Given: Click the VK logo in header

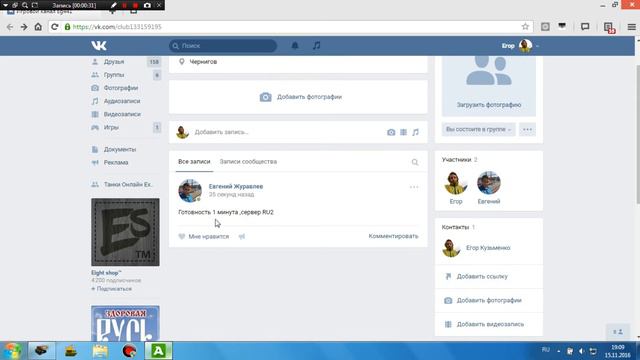Looking at the screenshot, I should tap(99, 46).
